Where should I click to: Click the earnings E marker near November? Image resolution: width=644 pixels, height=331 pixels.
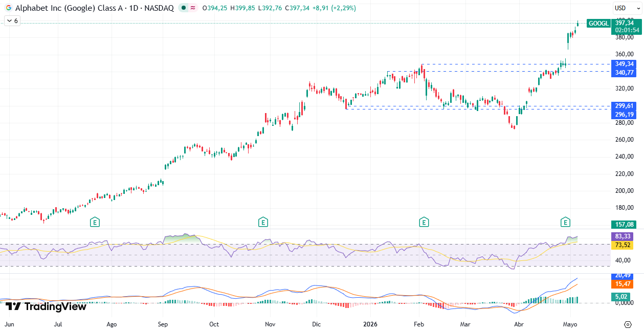[x=263, y=222]
